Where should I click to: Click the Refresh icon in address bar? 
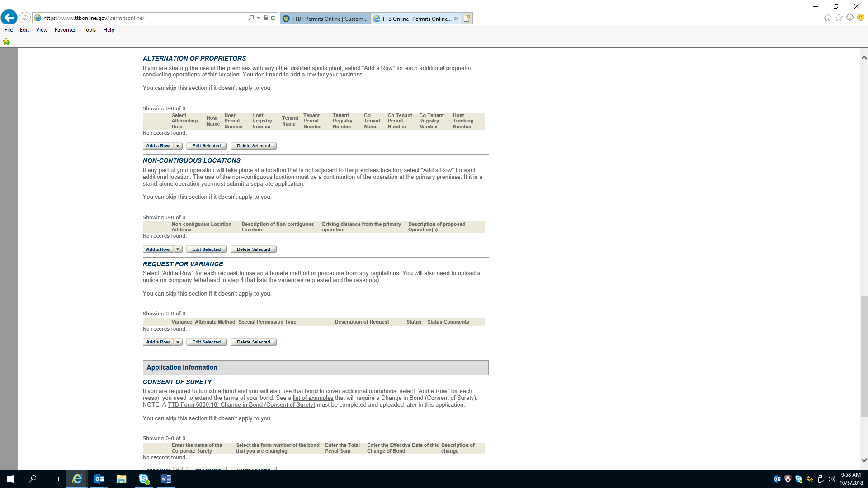pyautogui.click(x=273, y=18)
